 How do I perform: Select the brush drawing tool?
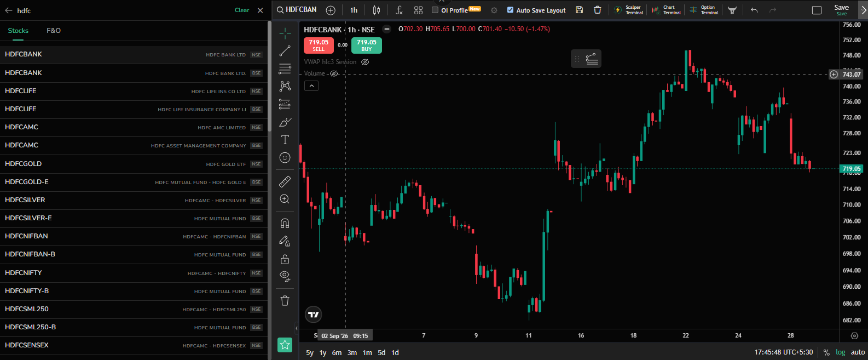click(285, 122)
